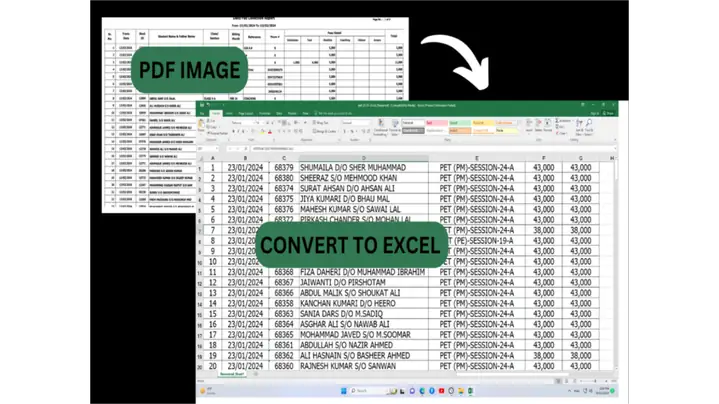
Task: Click the Format cells icon
Action: (x=548, y=126)
